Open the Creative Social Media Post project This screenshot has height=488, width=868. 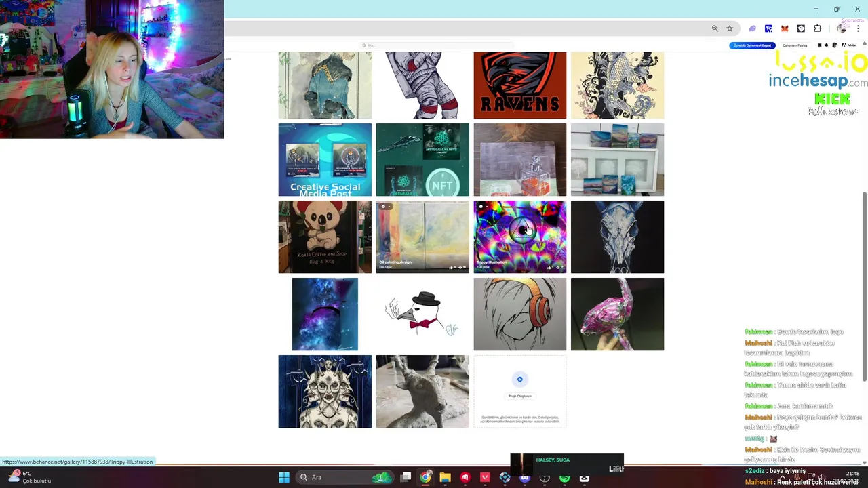coord(325,159)
